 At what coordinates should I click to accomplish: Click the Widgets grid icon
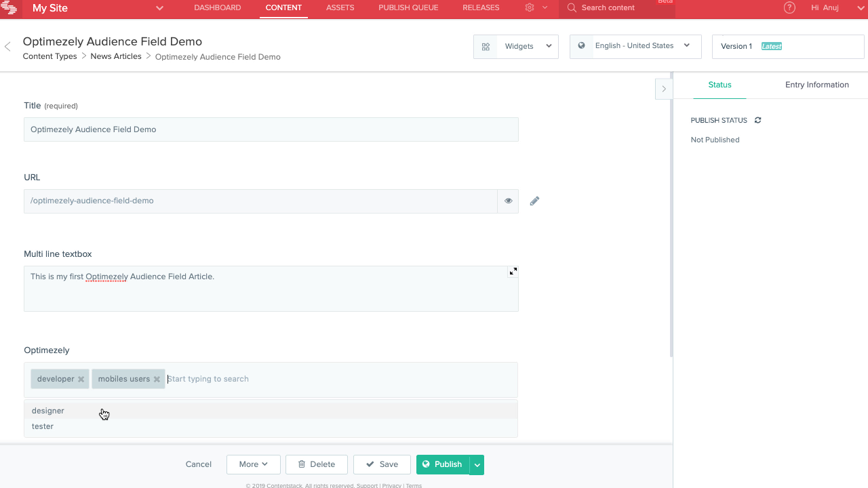(x=486, y=47)
